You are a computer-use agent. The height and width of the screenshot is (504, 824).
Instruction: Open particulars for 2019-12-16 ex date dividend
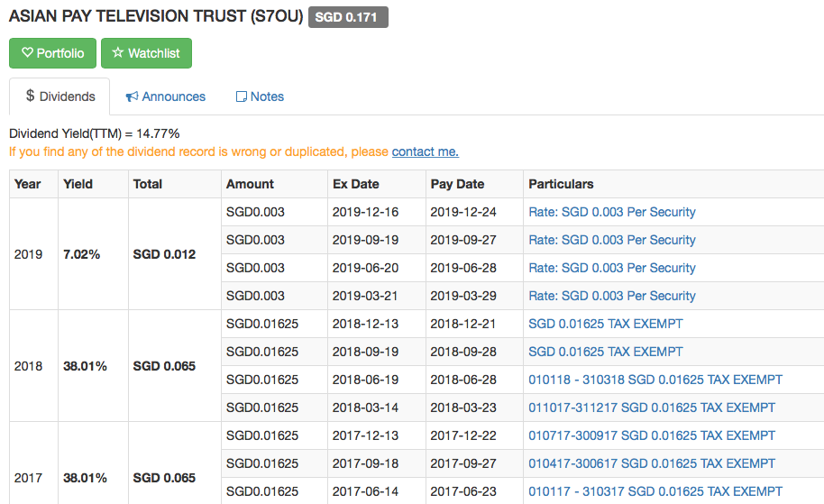pyautogui.click(x=612, y=212)
